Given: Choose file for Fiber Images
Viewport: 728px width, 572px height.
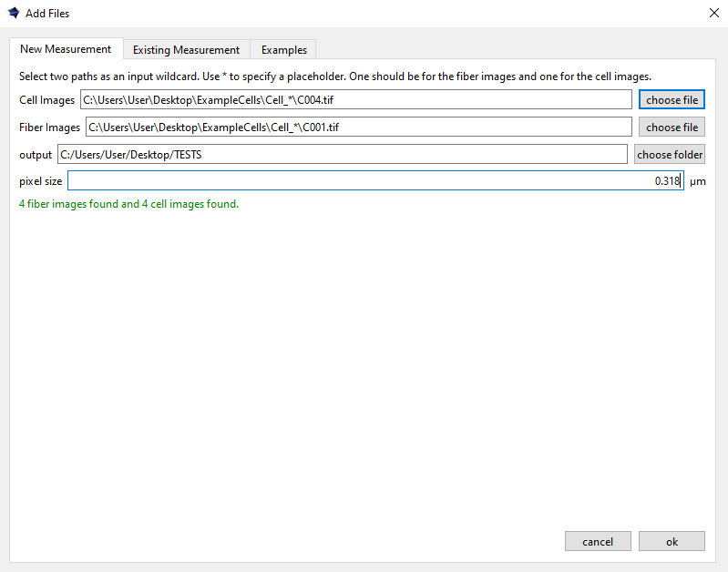Looking at the screenshot, I should click(x=672, y=128).
